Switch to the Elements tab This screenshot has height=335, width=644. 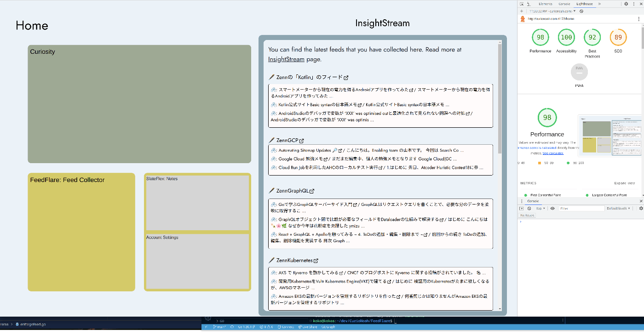545,4
